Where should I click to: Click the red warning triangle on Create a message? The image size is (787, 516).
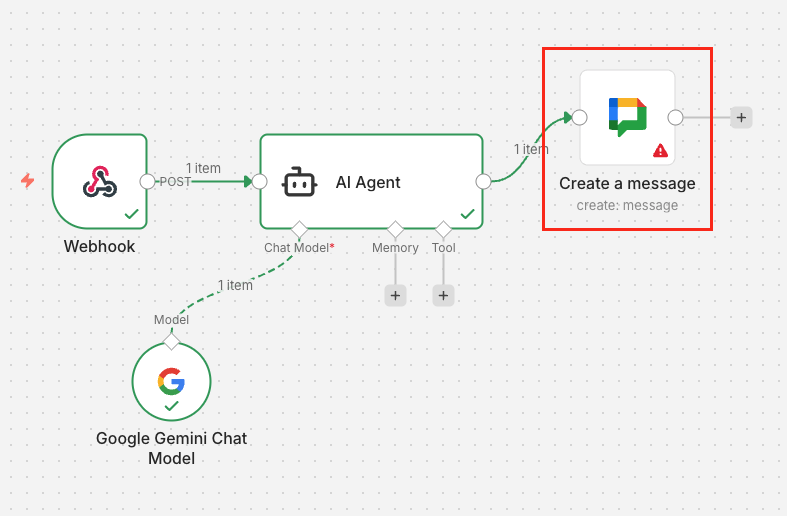point(660,151)
